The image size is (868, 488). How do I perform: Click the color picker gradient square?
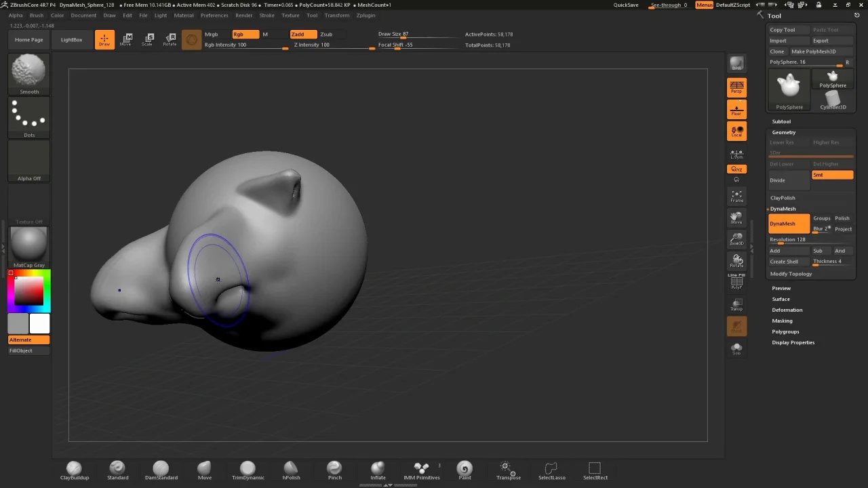29,291
